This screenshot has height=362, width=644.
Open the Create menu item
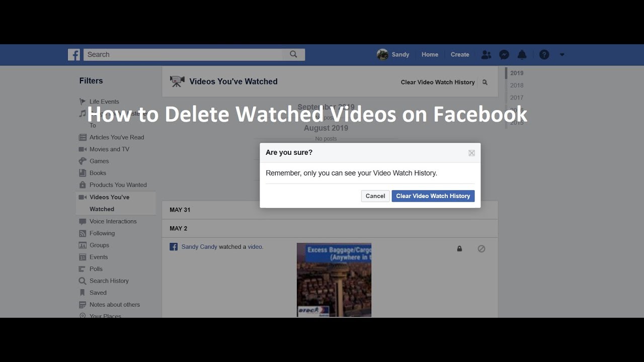point(460,55)
